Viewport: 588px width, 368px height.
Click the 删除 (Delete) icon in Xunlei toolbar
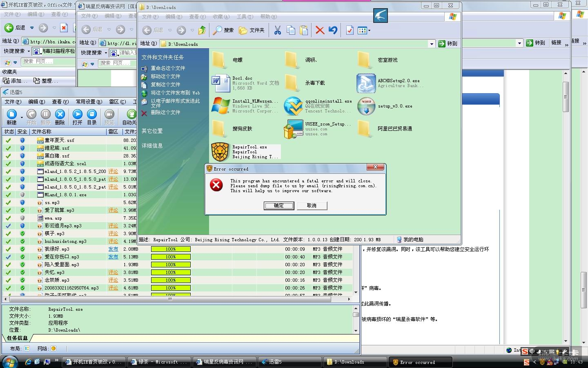click(x=60, y=114)
